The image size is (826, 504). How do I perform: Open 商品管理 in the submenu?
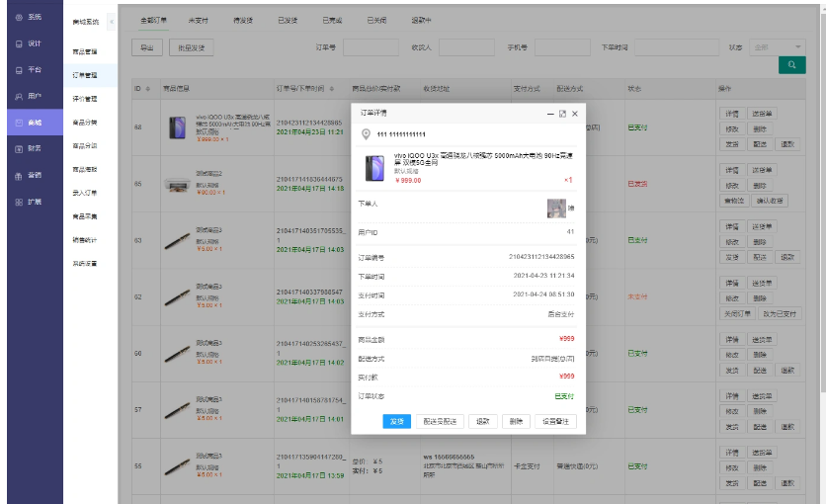tap(85, 51)
